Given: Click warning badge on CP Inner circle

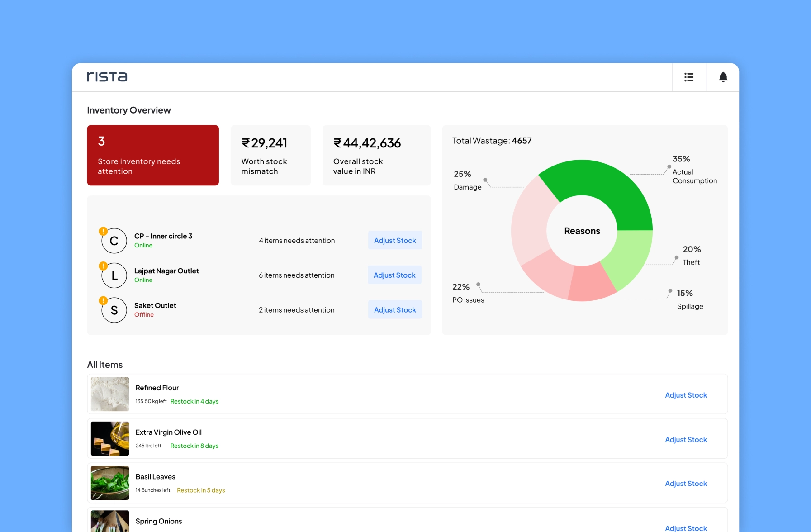Looking at the screenshot, I should pos(103,231).
